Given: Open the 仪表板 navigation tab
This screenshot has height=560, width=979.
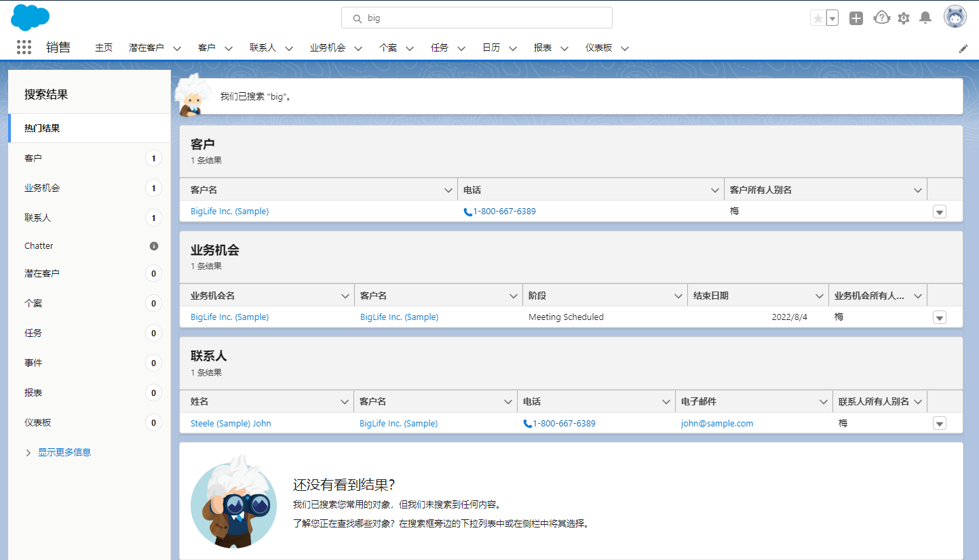Looking at the screenshot, I should 599,47.
